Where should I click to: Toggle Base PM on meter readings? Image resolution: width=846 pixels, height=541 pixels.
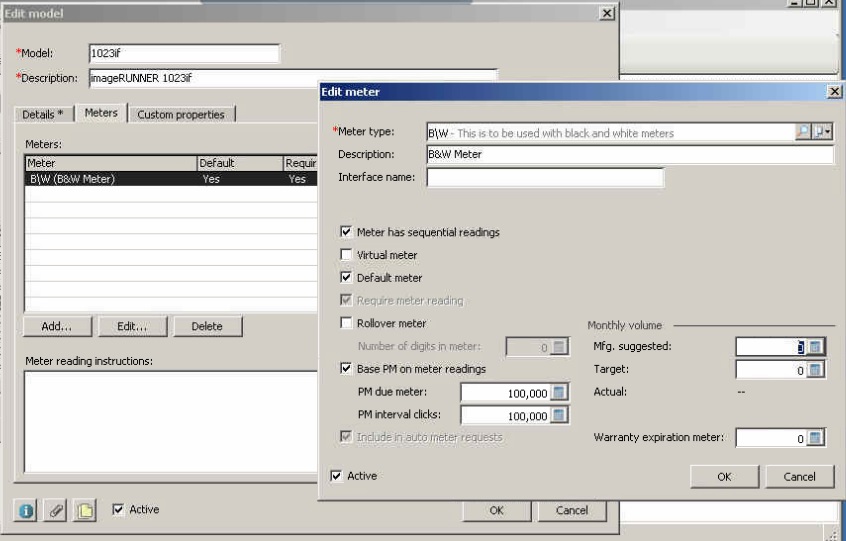[x=346, y=368]
